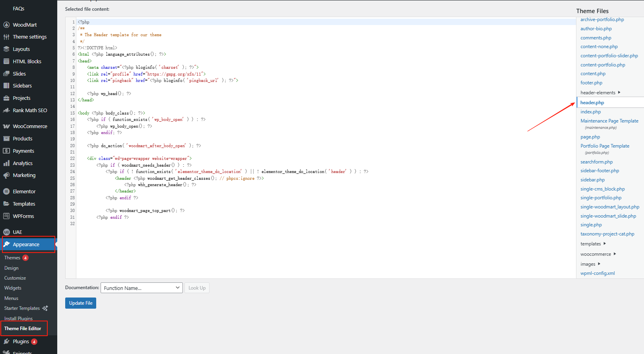Click the Elementor circle icon
Image resolution: width=644 pixels, height=354 pixels.
click(x=6, y=192)
